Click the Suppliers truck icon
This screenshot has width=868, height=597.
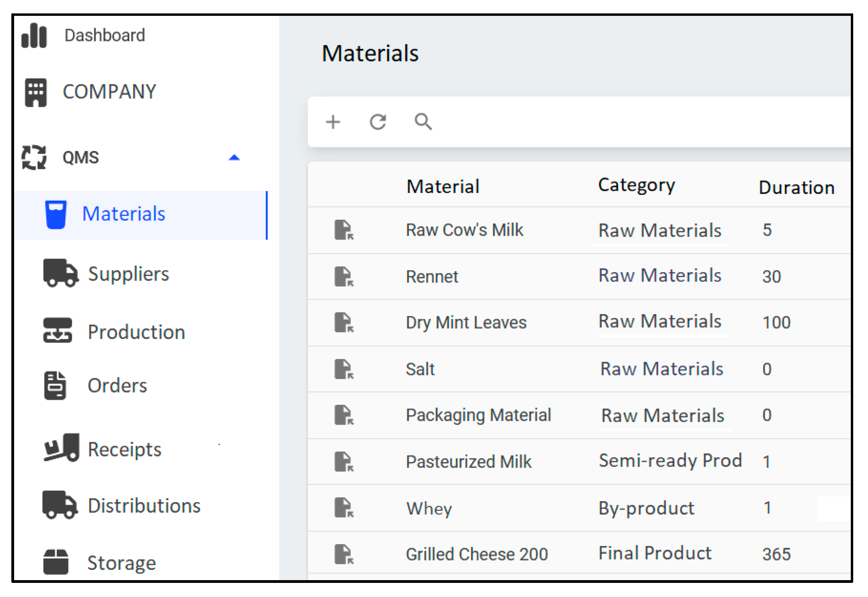61,273
